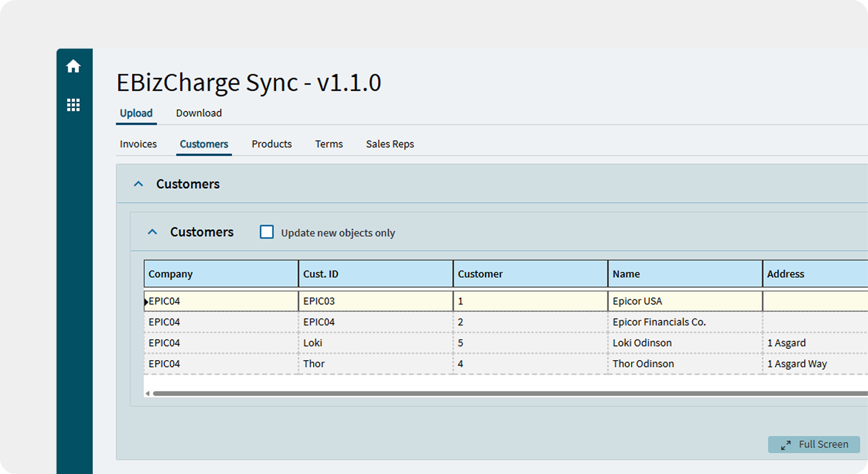
Task: Sort by the Company column header
Action: point(221,274)
